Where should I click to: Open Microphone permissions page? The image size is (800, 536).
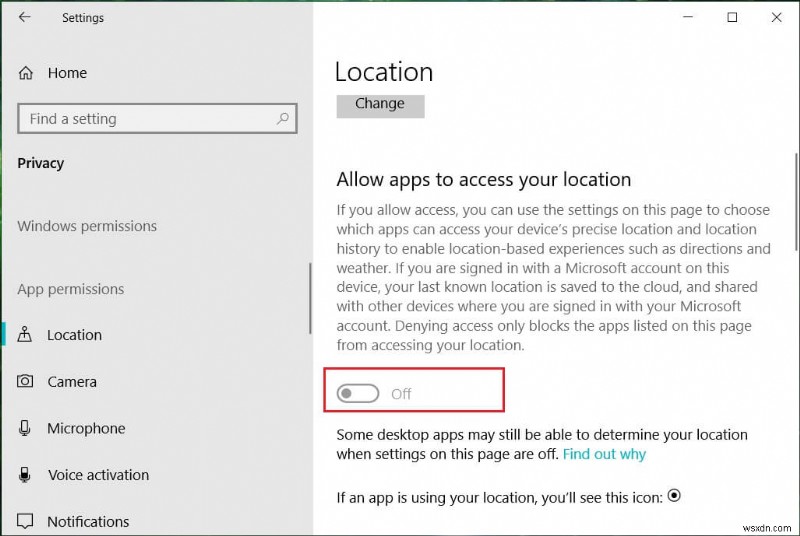(86, 428)
